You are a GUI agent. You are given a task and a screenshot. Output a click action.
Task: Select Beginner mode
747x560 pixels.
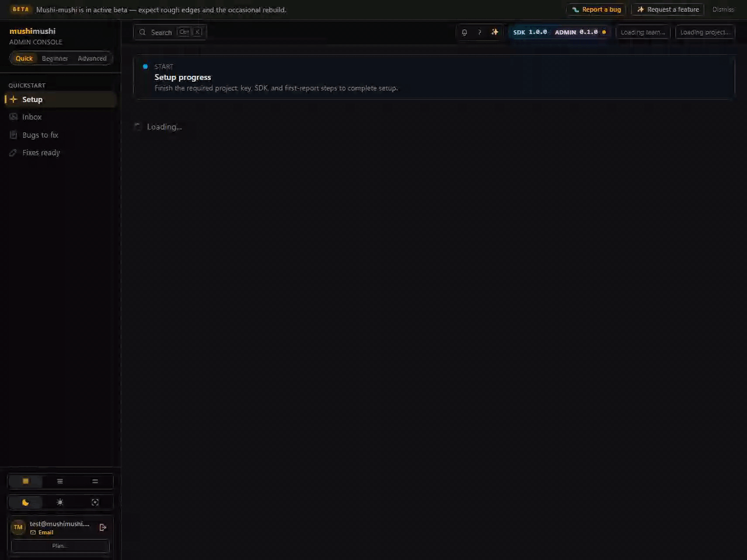[55, 58]
